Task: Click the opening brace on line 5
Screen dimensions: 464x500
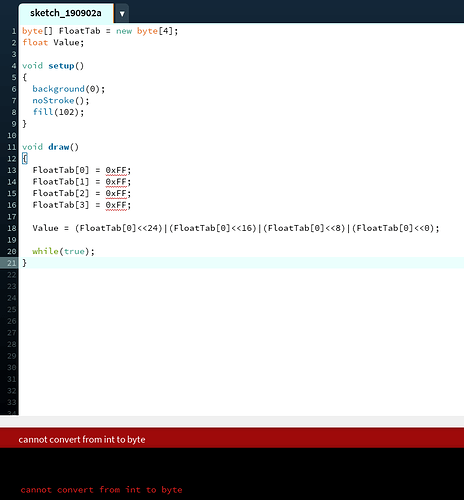Action: click(x=24, y=77)
